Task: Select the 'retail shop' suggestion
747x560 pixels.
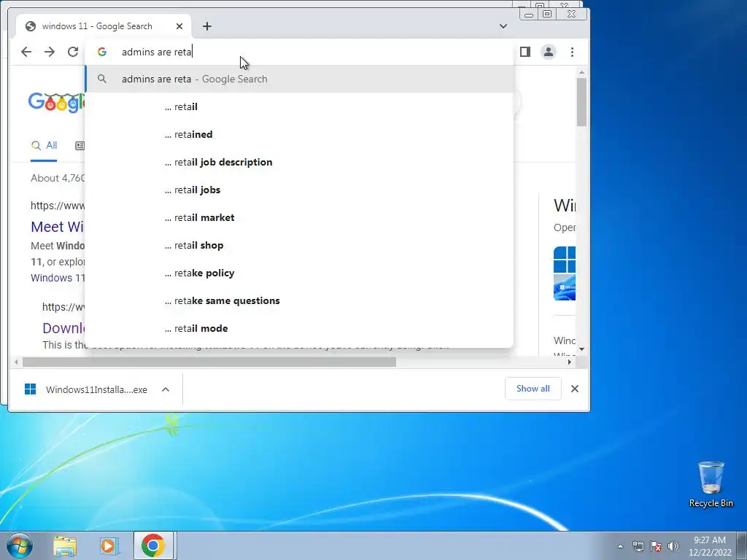Action: [x=300, y=245]
